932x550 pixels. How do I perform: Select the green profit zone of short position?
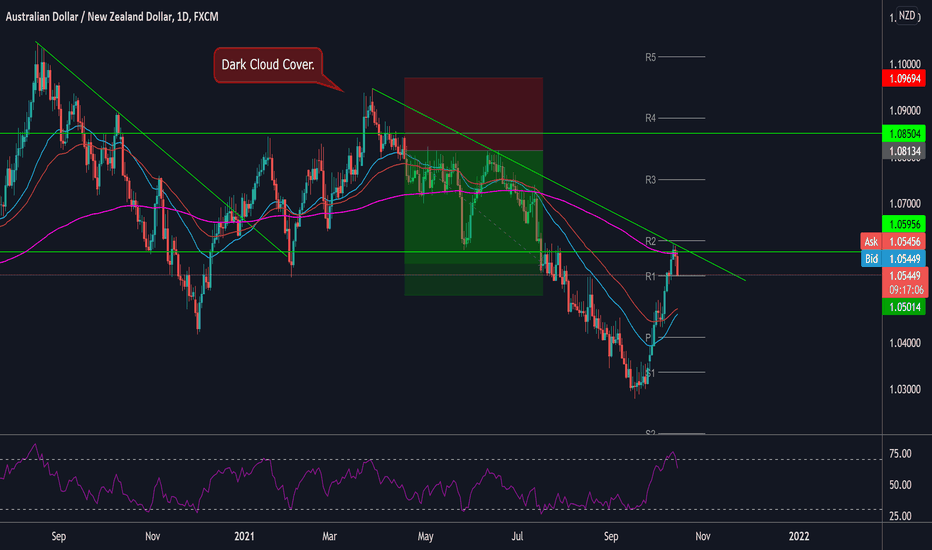(474, 222)
